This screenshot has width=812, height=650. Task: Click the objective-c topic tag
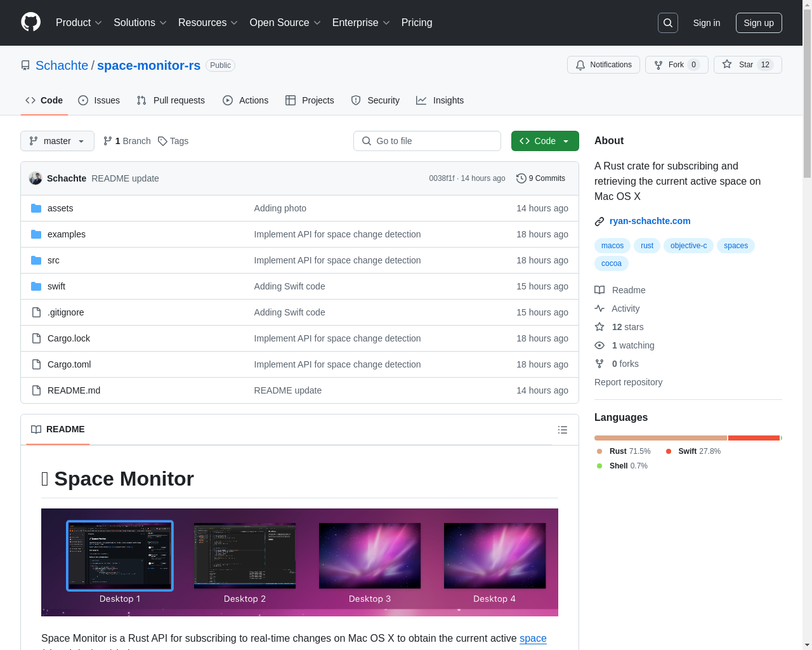tap(688, 246)
